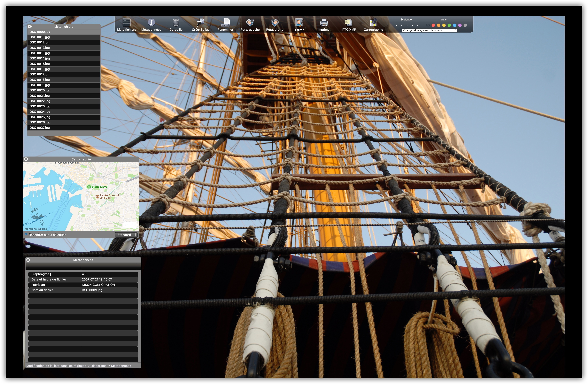Close the Cartographie panel
The image size is (588, 384).
[x=26, y=159]
